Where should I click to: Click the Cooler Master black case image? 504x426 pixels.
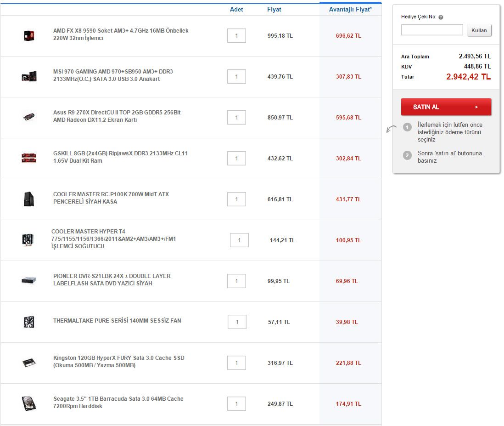pos(29,199)
